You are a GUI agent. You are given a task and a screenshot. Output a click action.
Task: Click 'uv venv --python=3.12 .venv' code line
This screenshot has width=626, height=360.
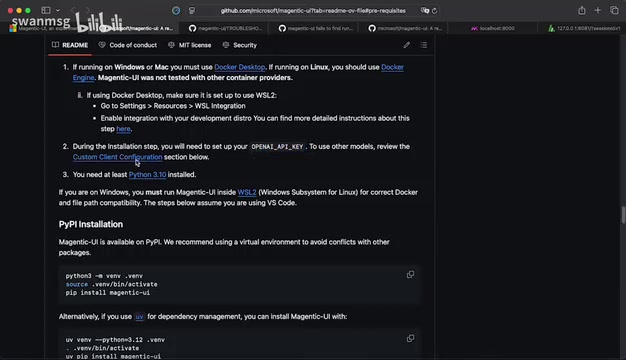115,340
